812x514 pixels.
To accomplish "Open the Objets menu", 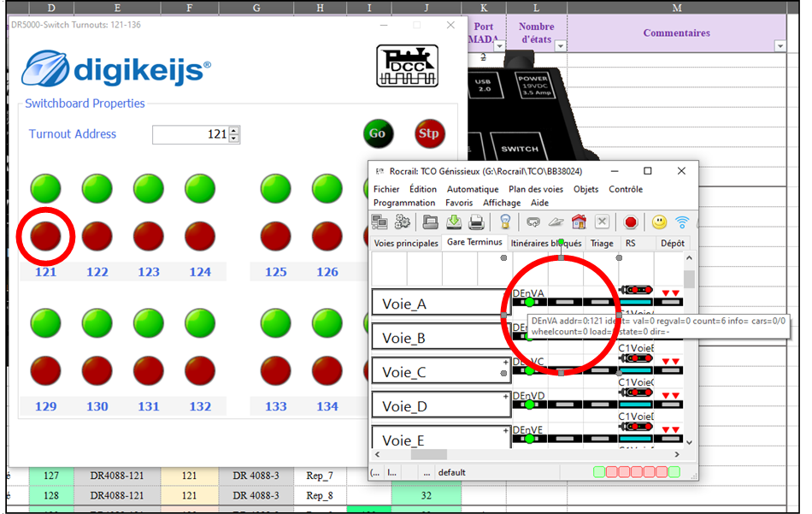I will pyautogui.click(x=585, y=189).
